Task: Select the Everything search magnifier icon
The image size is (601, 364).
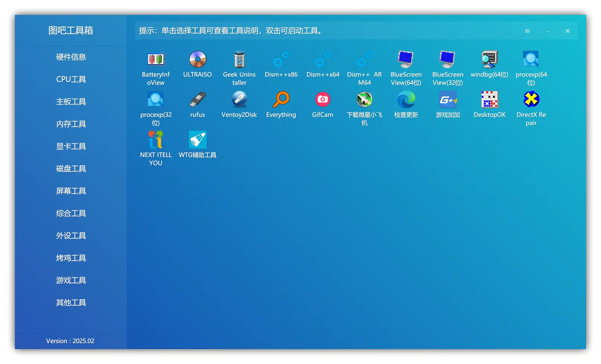Action: 281,99
